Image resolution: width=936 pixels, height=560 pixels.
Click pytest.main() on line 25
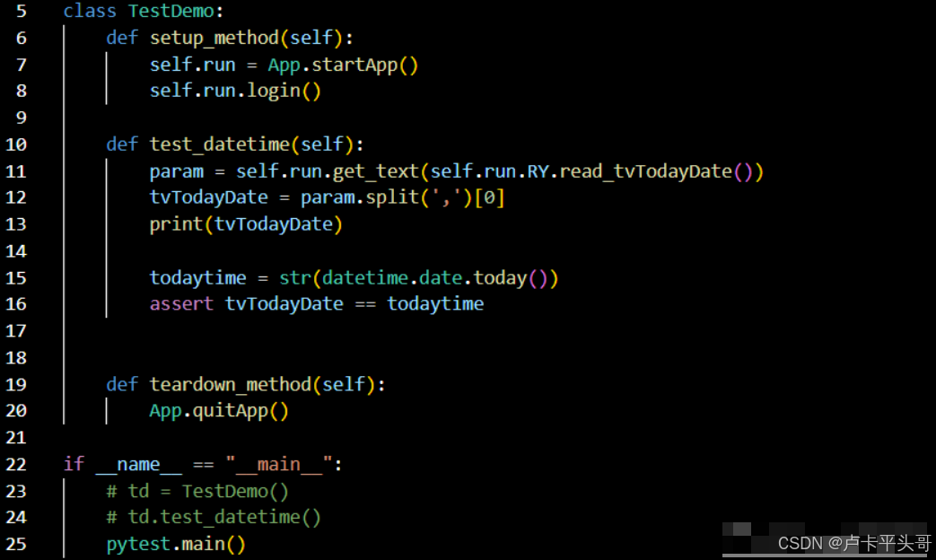(176, 544)
